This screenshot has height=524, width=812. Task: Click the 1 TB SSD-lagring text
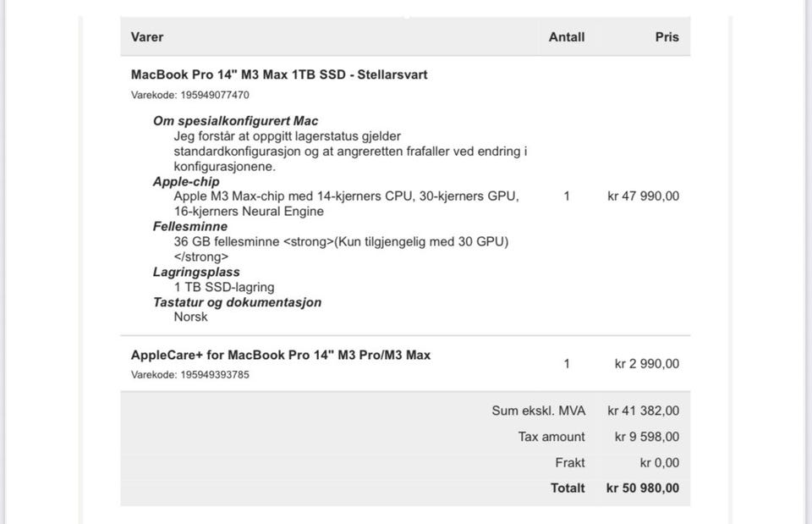[x=224, y=287]
